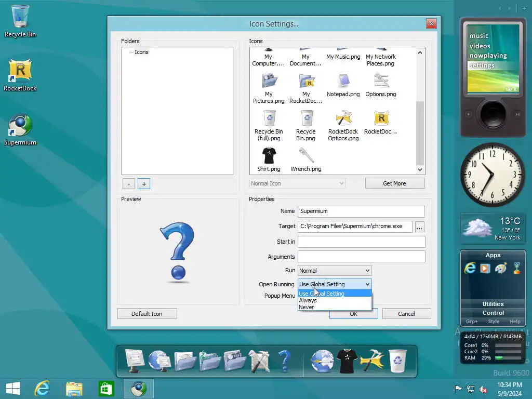Image resolution: width=532 pixels, height=399 pixels.
Task: Click the Style link in Apps gadget
Action: tap(494, 321)
